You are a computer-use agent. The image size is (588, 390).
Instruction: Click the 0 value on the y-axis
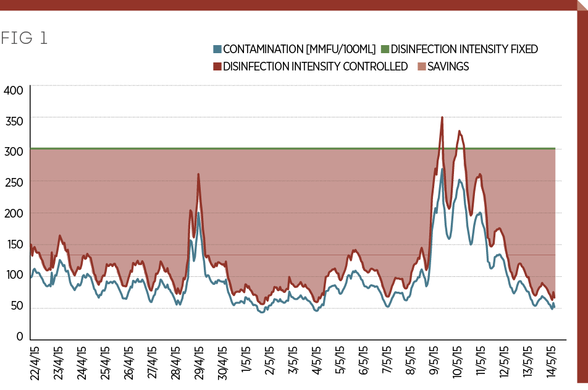click(20, 337)
